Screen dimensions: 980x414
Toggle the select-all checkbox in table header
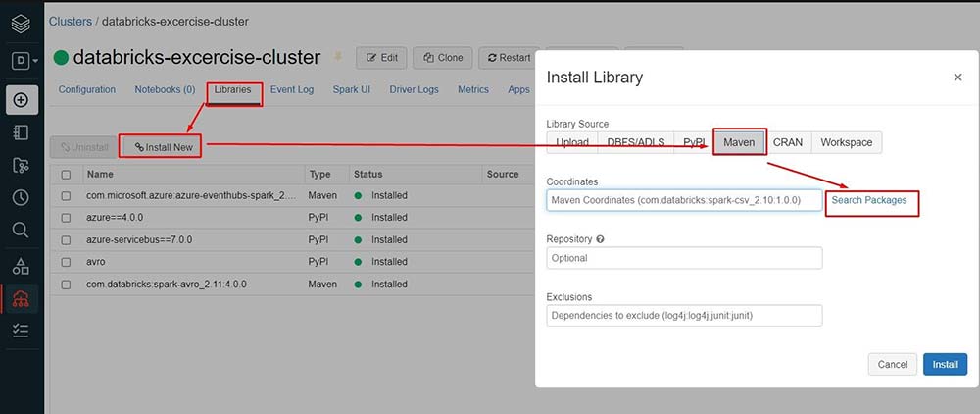(x=67, y=175)
